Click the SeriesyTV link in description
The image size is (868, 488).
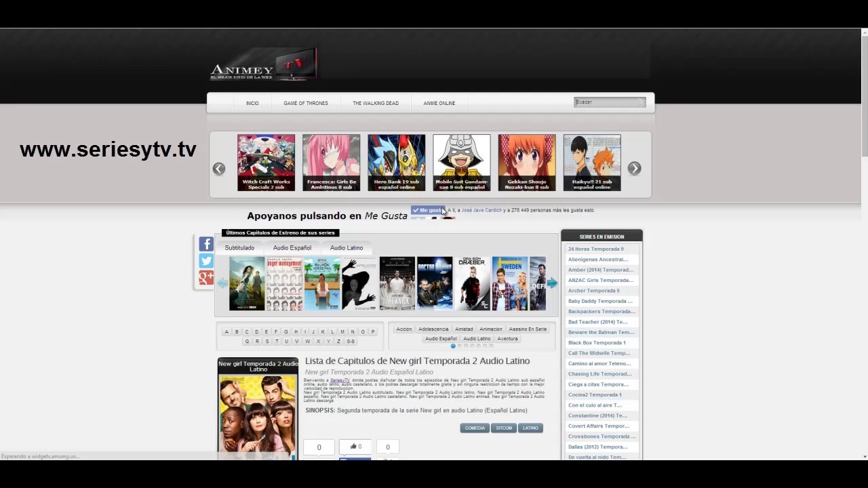(x=340, y=380)
